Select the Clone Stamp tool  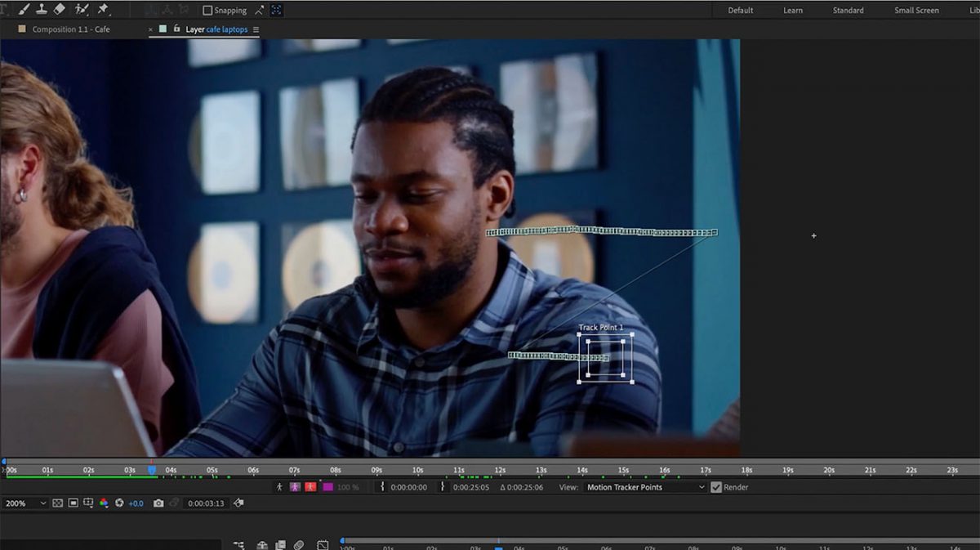(x=41, y=10)
